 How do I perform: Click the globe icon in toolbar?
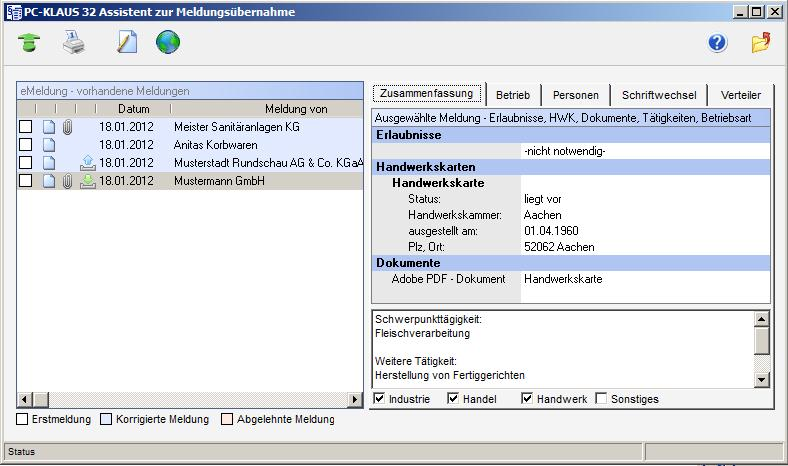pyautogui.click(x=168, y=43)
